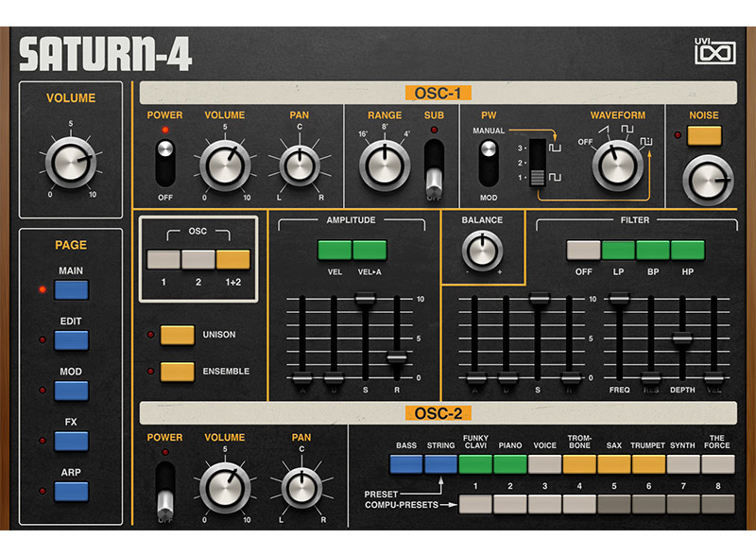Click the filter DEPTH slider handle
This screenshot has width=756, height=556.
(x=682, y=339)
